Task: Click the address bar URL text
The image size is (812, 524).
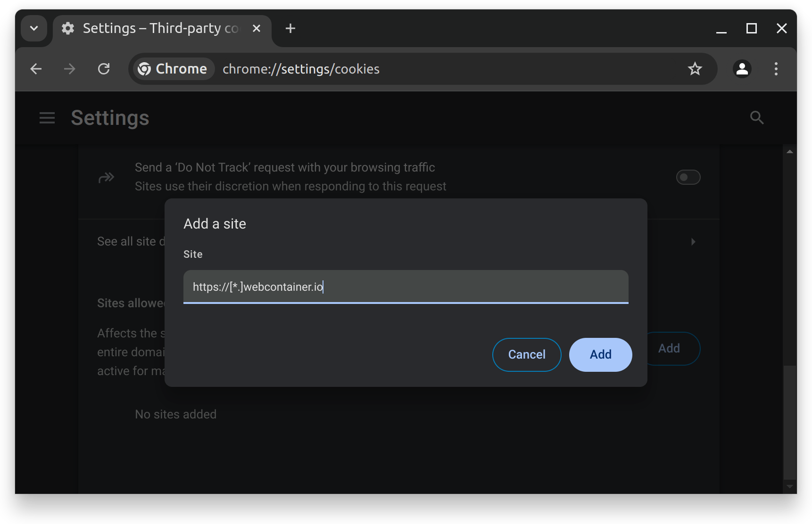Action: (x=301, y=69)
